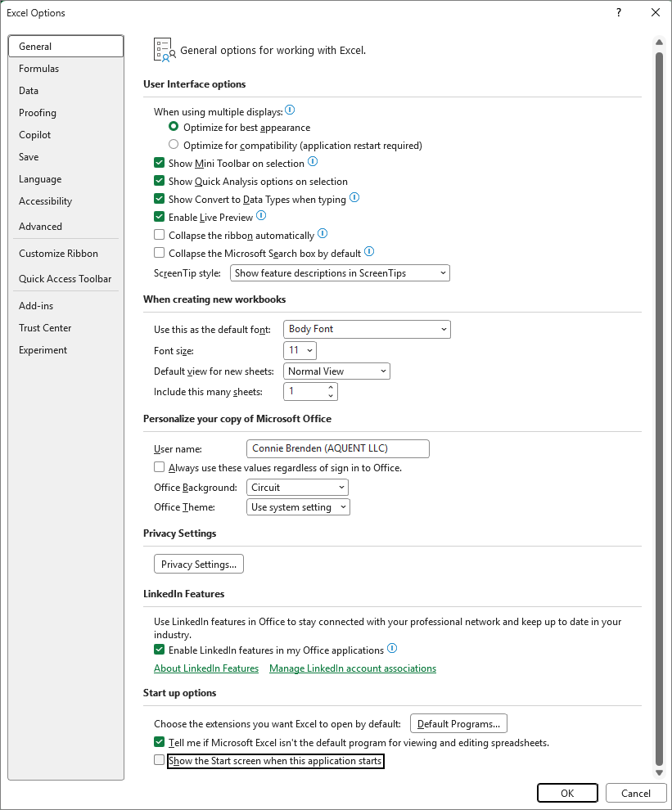Click info icon next to Mini Toolbar option
The width and height of the screenshot is (672, 810).
313,162
